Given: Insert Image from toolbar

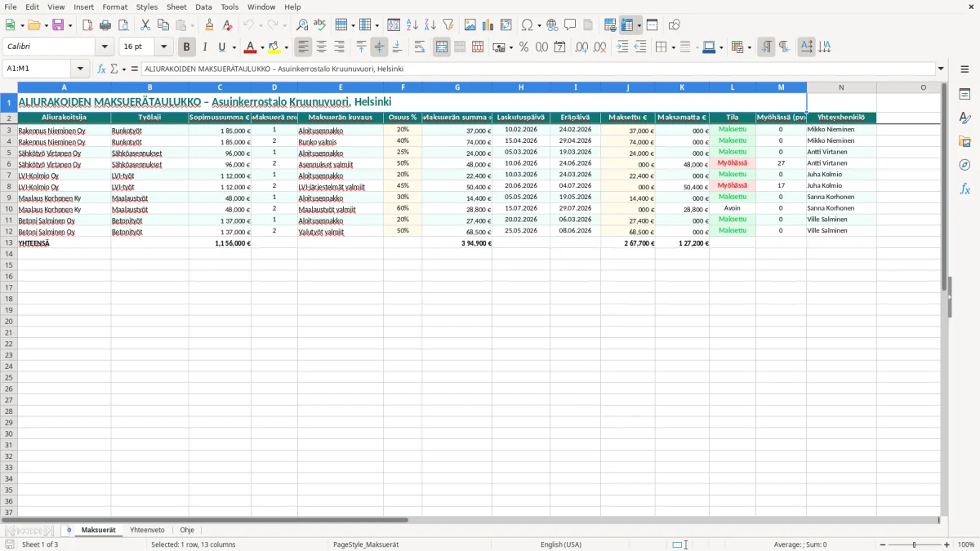Looking at the screenshot, I should tap(470, 25).
